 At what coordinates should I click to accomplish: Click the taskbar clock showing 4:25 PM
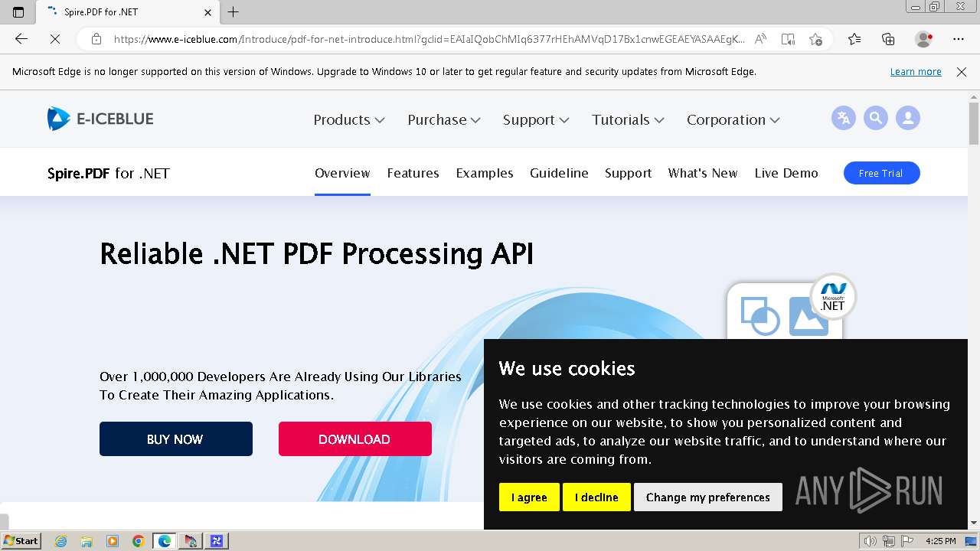pos(940,541)
